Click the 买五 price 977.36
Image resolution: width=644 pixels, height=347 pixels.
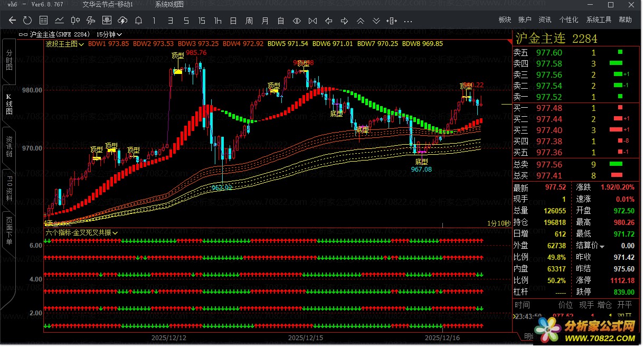[x=549, y=152]
